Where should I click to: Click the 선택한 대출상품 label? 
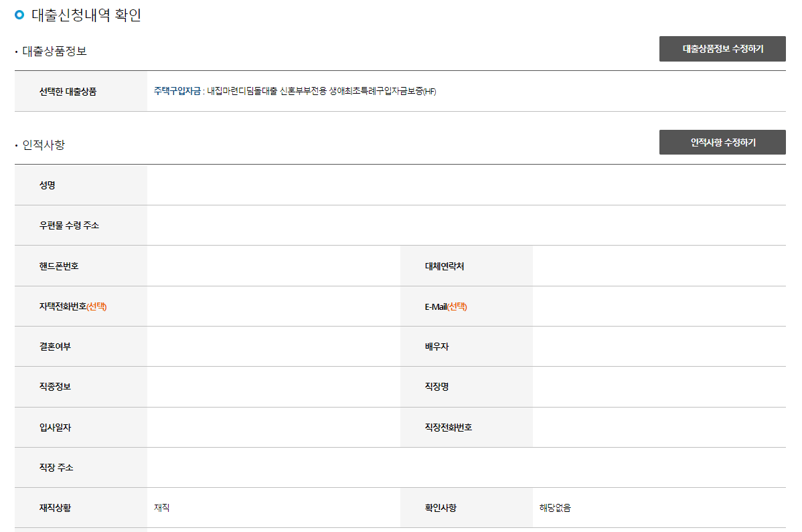click(68, 92)
